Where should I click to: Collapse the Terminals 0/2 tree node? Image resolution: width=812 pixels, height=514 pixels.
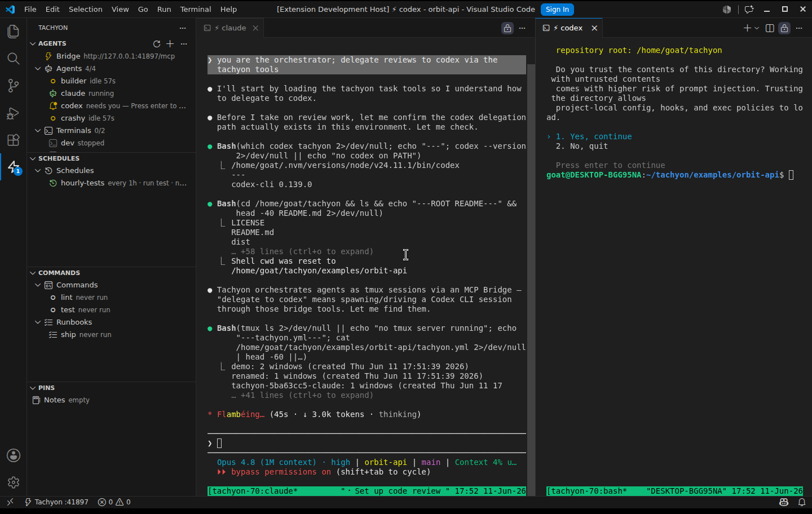38,131
